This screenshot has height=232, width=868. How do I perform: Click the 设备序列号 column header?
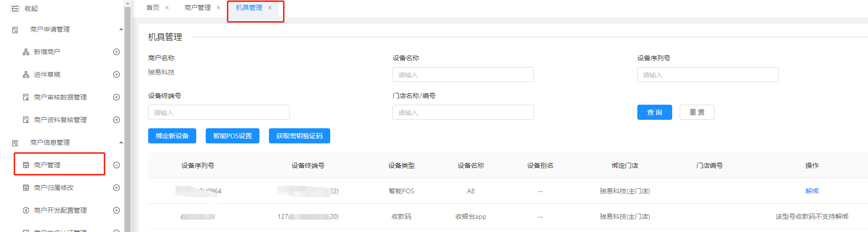tap(198, 166)
